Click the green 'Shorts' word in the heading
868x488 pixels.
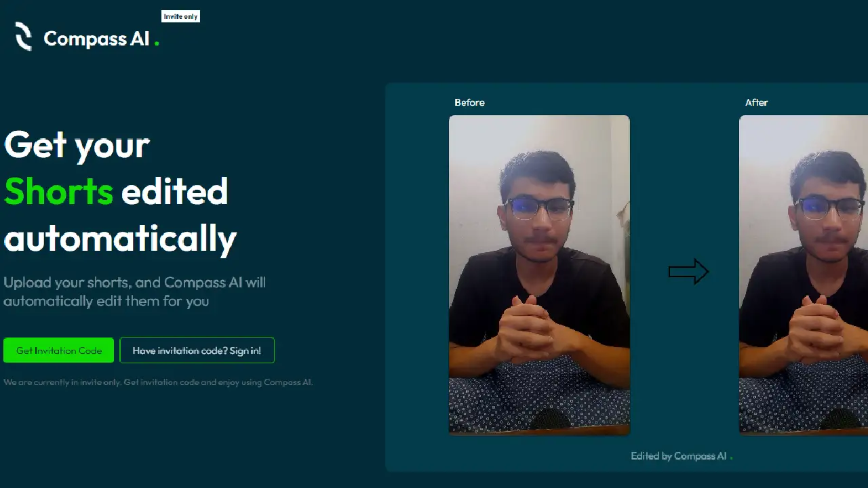[x=58, y=191]
